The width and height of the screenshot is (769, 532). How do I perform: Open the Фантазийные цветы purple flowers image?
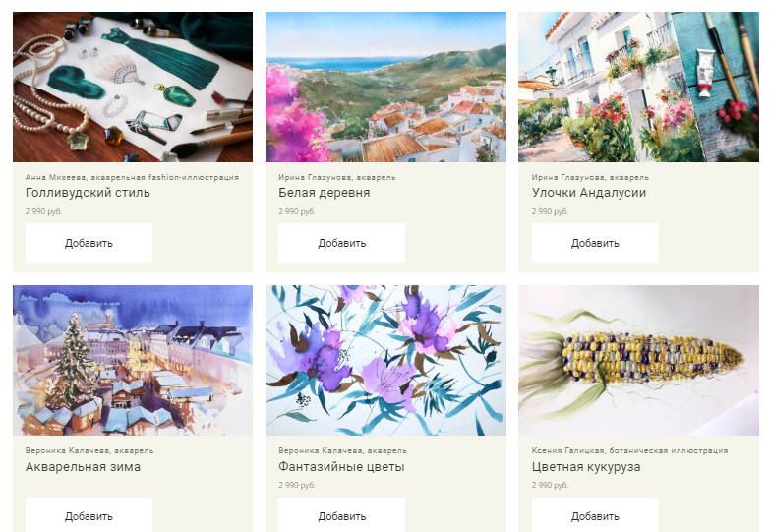[385, 360]
